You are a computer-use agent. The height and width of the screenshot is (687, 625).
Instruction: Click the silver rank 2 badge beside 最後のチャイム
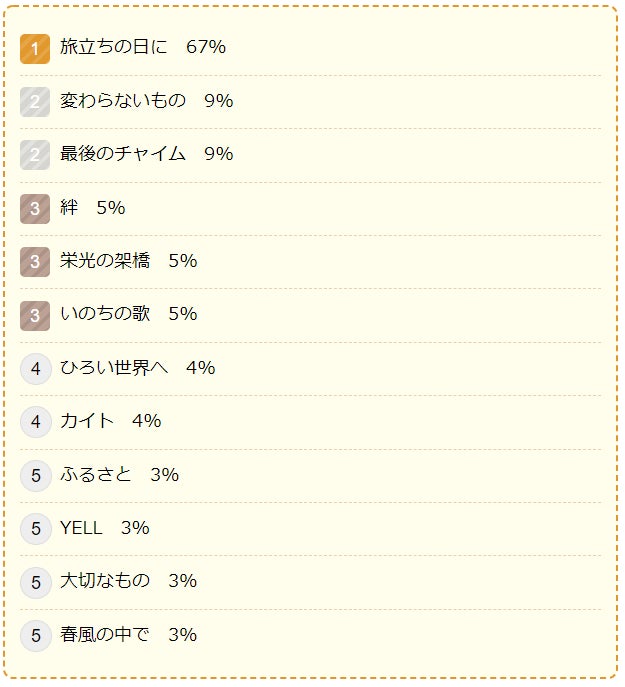click(35, 155)
